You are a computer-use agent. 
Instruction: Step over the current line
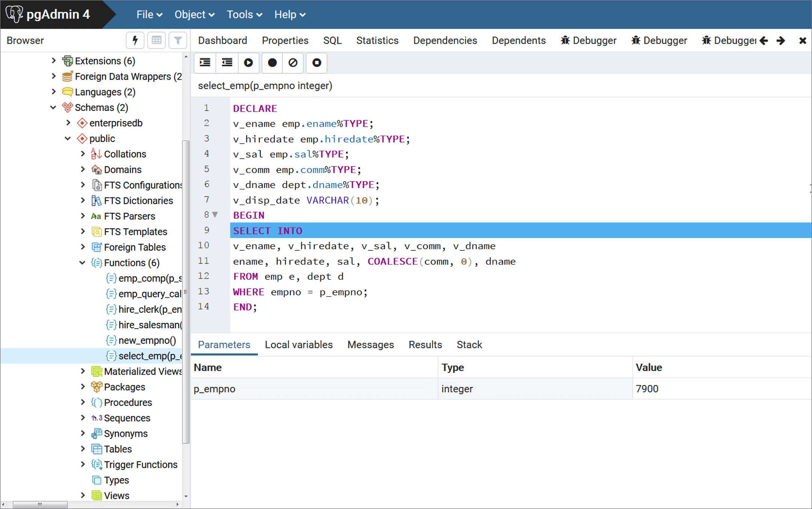point(226,63)
